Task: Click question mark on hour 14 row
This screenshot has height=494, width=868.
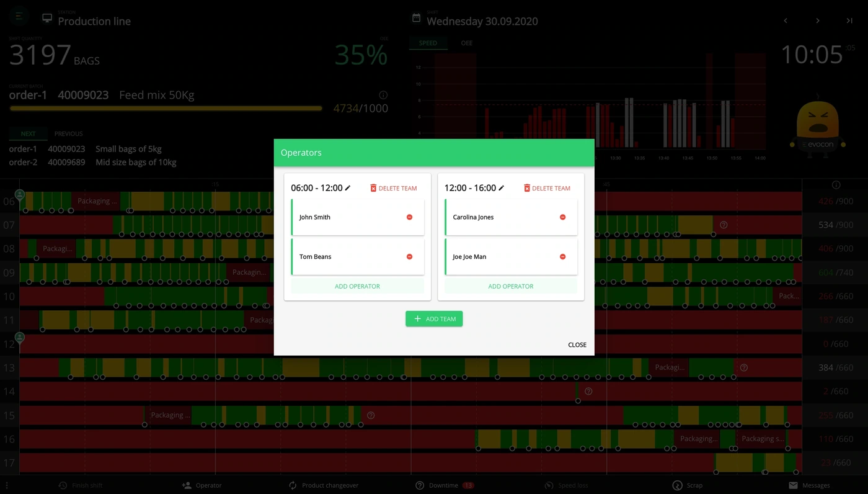Action: pyautogui.click(x=588, y=391)
